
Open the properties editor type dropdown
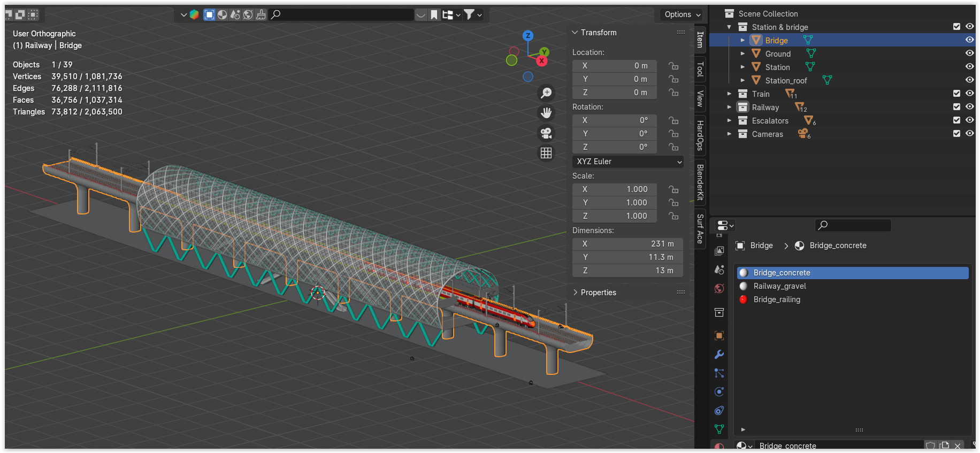coord(725,226)
